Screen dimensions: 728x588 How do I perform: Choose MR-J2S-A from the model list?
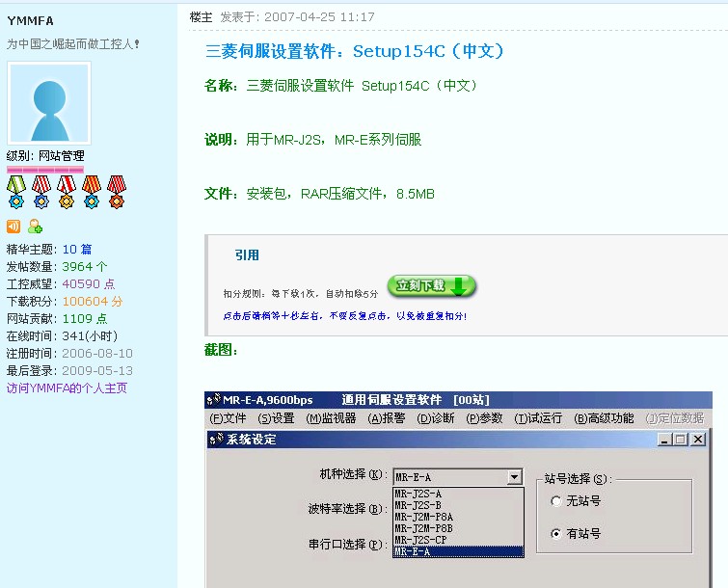(x=418, y=494)
